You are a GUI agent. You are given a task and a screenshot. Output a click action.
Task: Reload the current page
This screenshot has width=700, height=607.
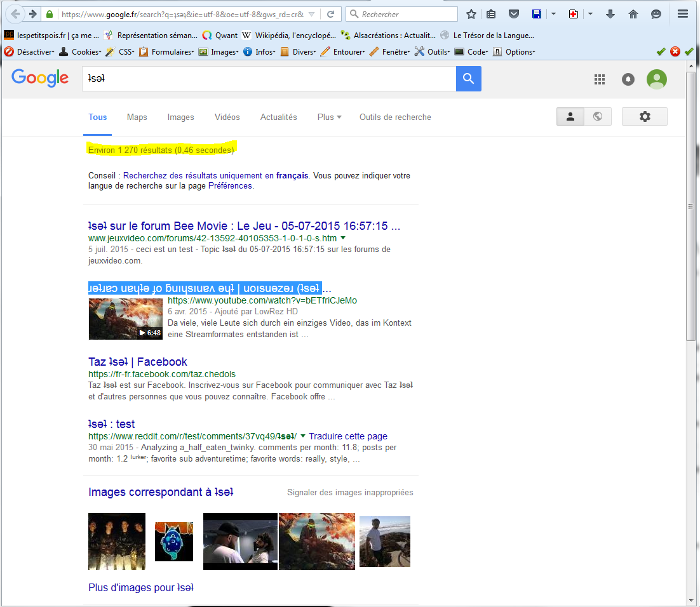click(x=330, y=14)
